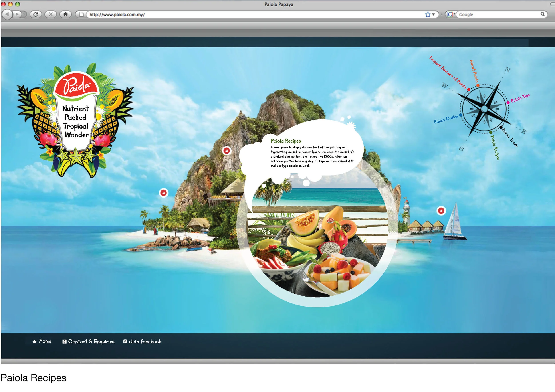Click the magnifier icon in search box
Screen dimensions: 555x392
[542, 14]
